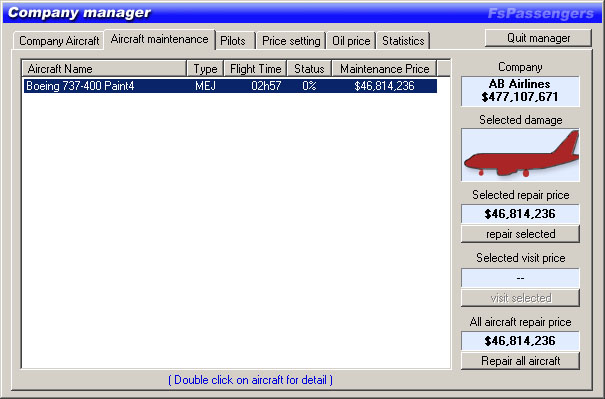The width and height of the screenshot is (605, 399).
Task: Click the AB Airlines company balance box
Action: (520, 91)
